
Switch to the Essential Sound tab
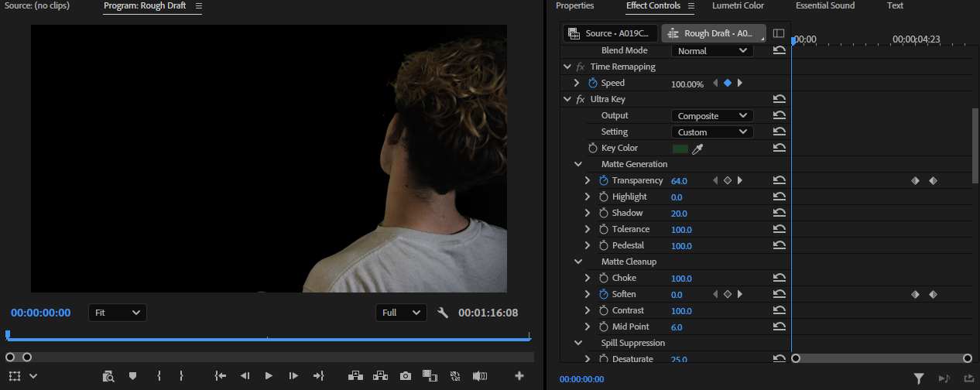click(825, 5)
